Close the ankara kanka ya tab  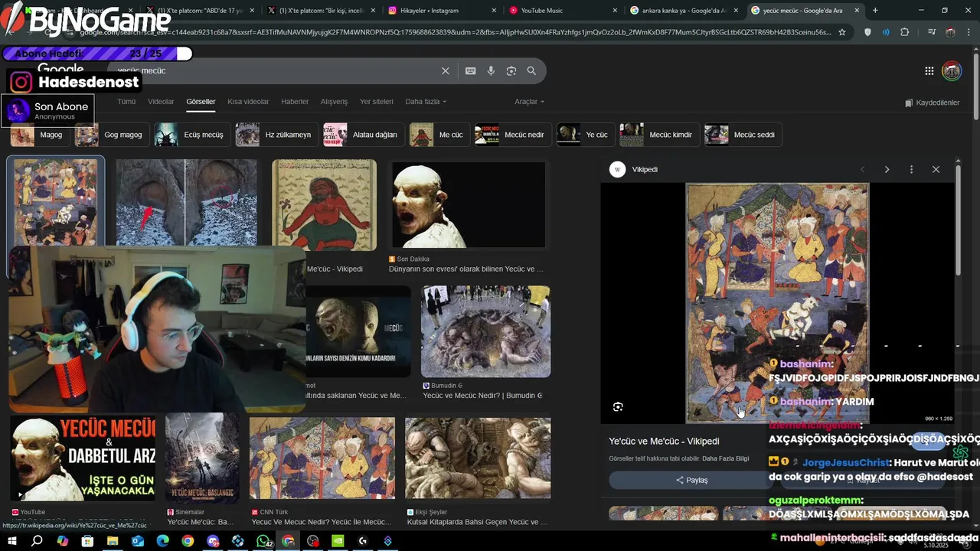tap(734, 11)
